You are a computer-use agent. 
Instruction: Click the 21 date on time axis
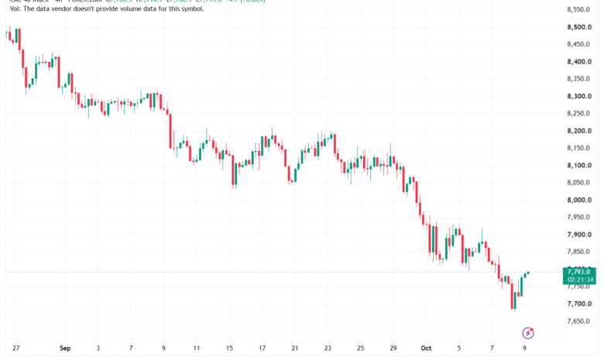point(295,349)
